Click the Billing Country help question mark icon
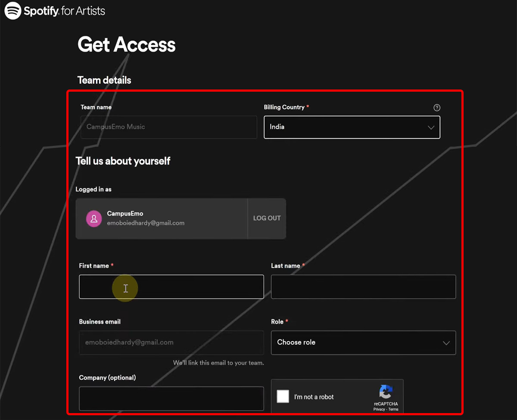Viewport: 517px width, 420px height. [x=437, y=108]
